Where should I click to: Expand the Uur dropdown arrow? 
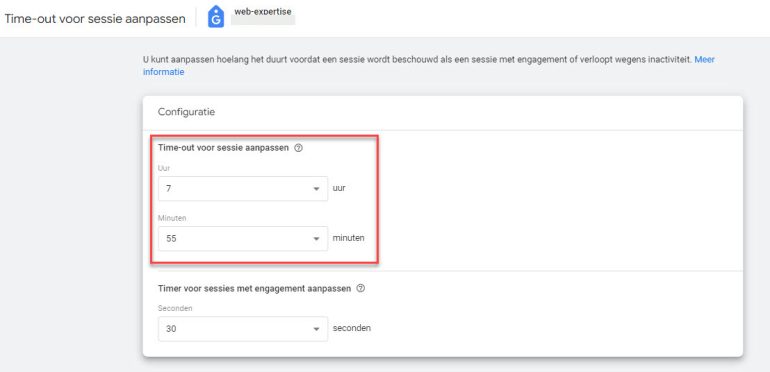tap(316, 189)
